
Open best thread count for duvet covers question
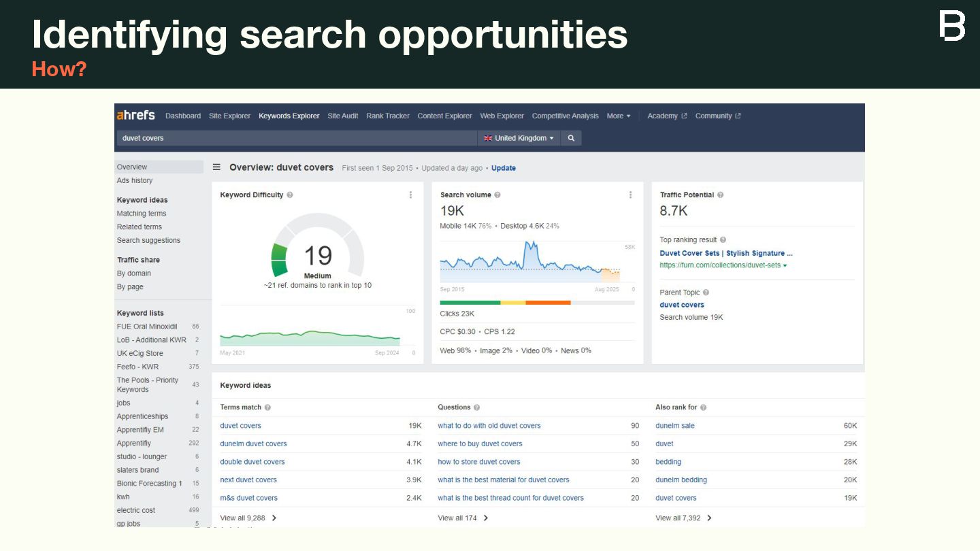[511, 498]
